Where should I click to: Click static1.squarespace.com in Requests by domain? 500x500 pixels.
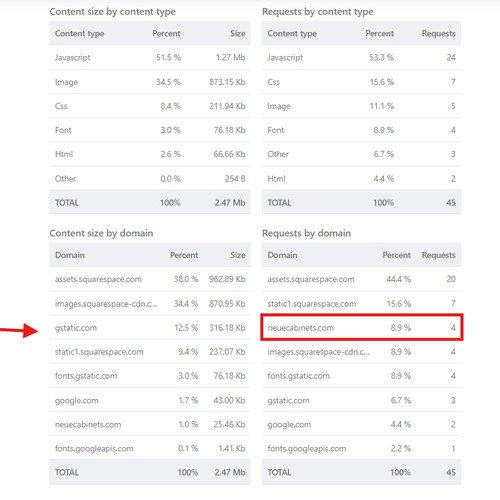(x=312, y=304)
